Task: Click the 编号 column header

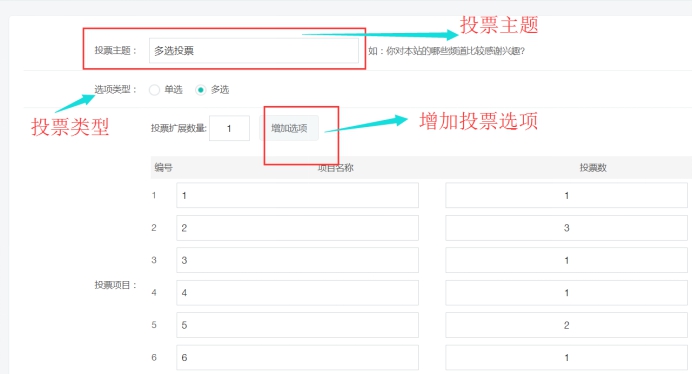Action: (x=163, y=167)
